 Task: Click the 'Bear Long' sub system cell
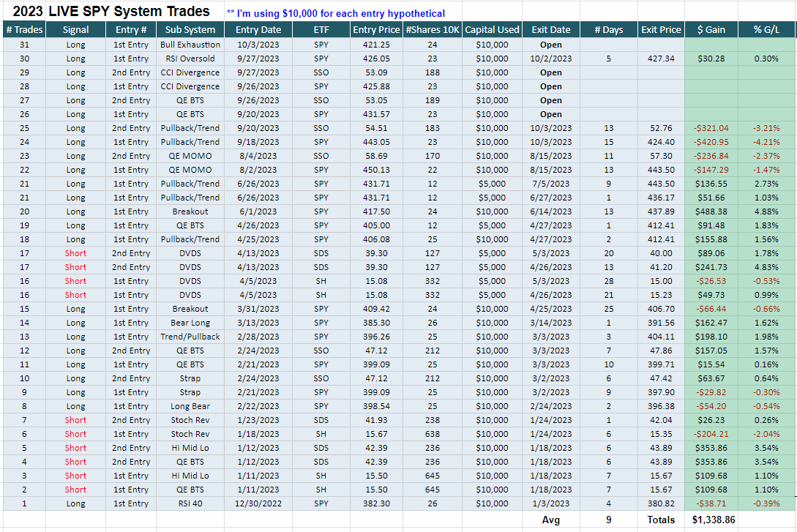coord(190,323)
